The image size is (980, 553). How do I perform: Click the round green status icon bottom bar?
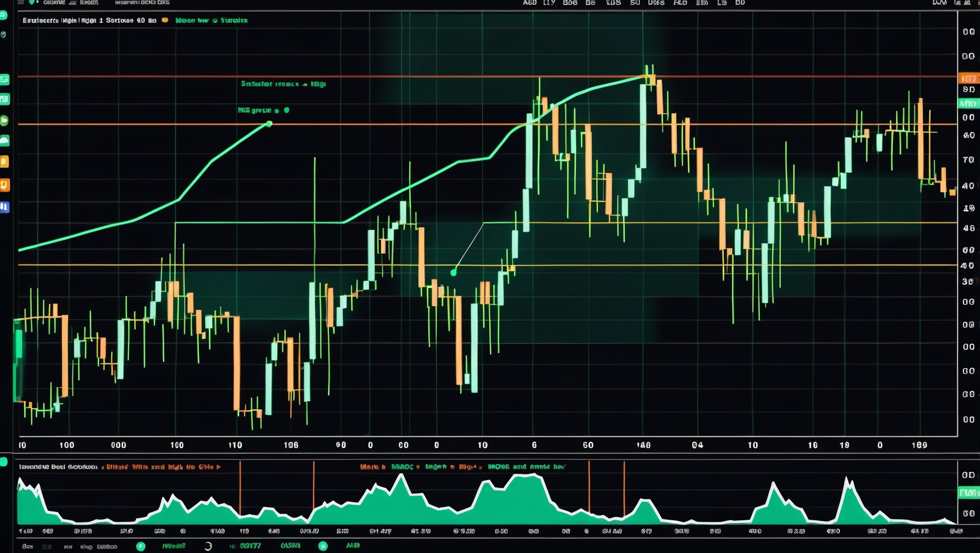pos(140,546)
